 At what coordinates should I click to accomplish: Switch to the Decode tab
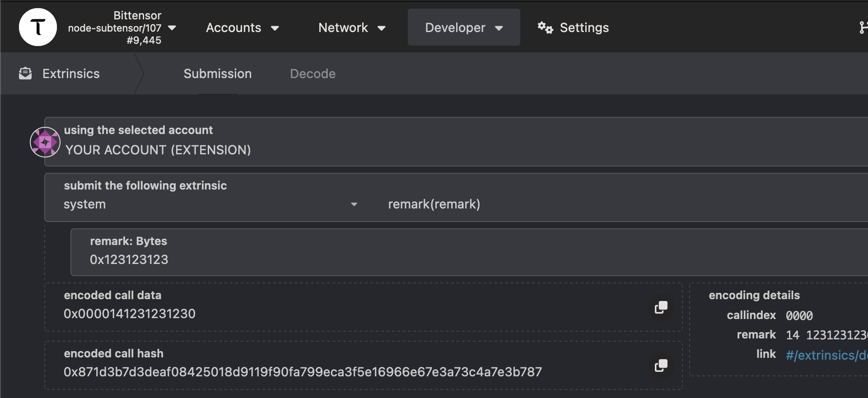click(x=313, y=74)
